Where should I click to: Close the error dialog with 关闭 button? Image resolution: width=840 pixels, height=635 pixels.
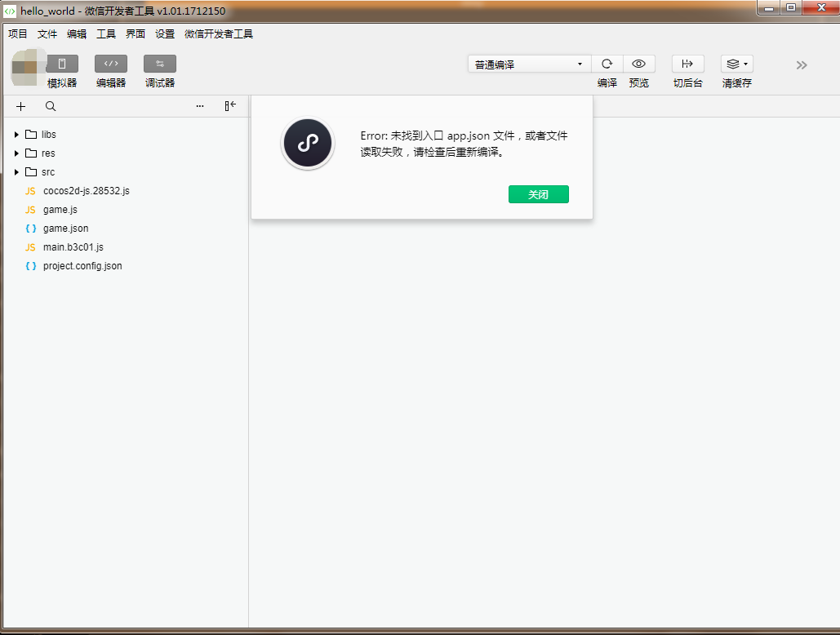tap(538, 193)
